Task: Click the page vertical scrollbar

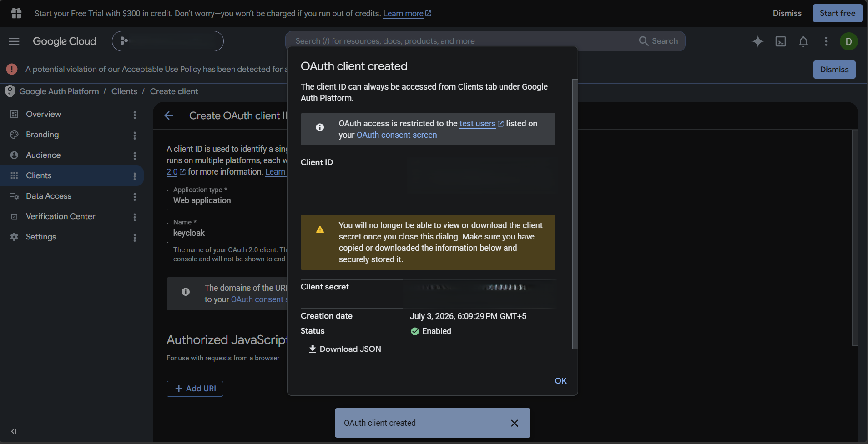Action: (x=855, y=238)
